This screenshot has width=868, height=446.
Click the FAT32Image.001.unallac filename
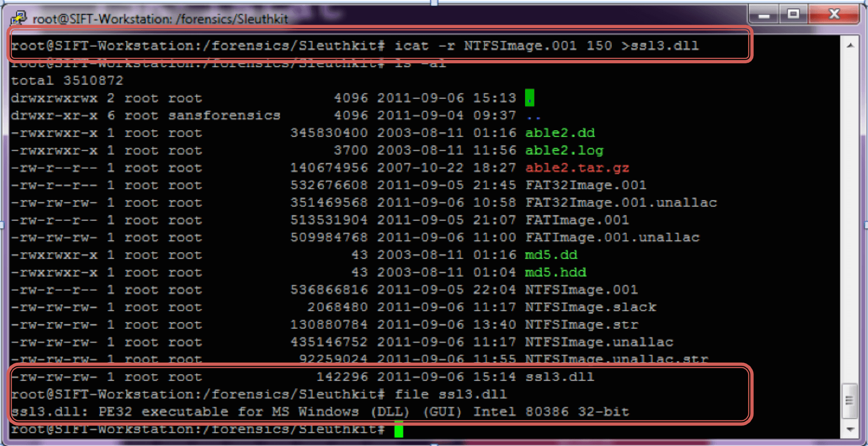621,203
